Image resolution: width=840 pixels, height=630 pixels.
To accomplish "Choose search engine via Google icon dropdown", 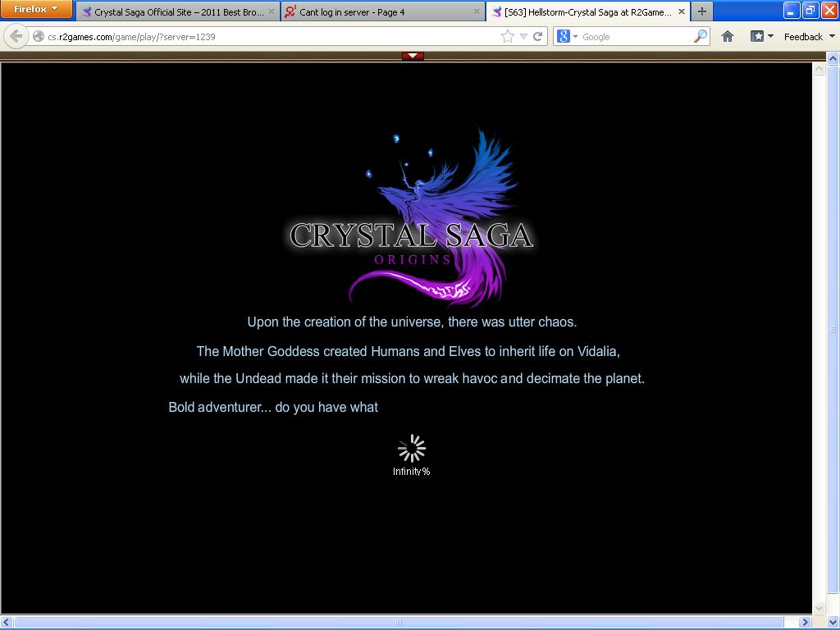I will tap(567, 36).
